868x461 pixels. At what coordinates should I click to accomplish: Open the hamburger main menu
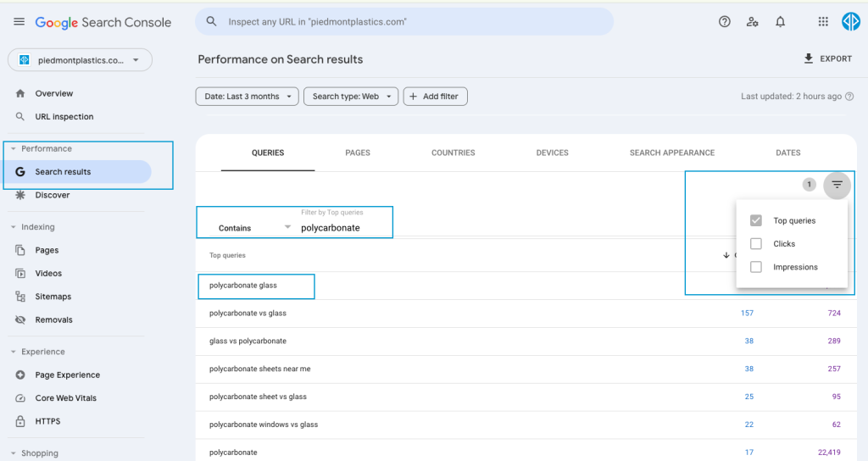(x=19, y=21)
